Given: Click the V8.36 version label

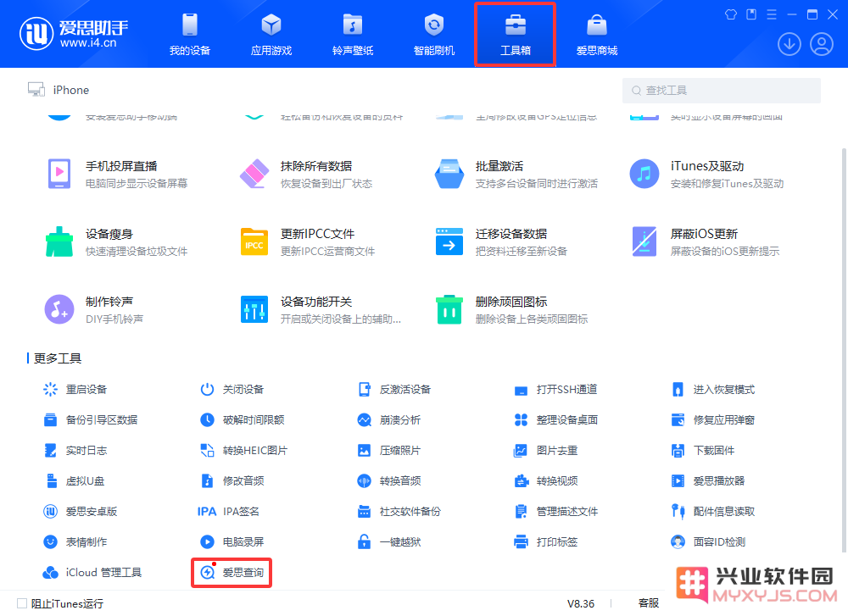Looking at the screenshot, I should pos(580,603).
